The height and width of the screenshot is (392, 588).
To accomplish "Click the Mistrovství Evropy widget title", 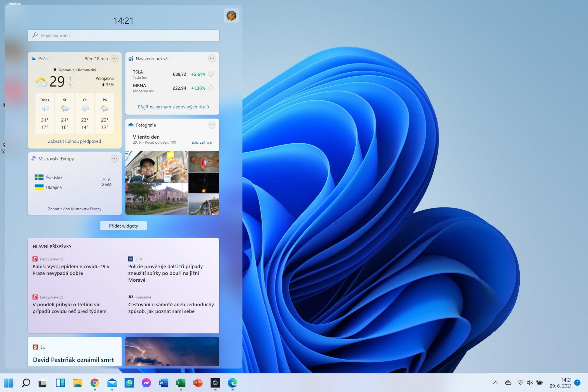I will click(x=56, y=159).
